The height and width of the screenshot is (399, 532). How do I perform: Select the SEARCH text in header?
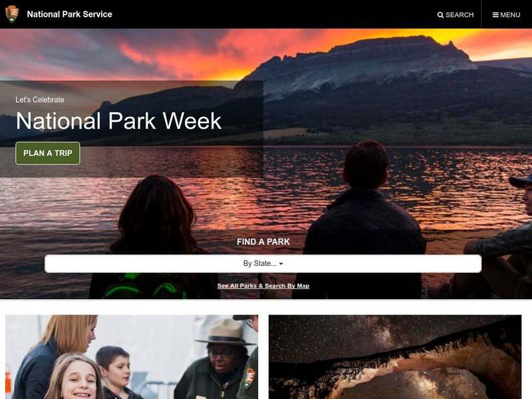[460, 15]
